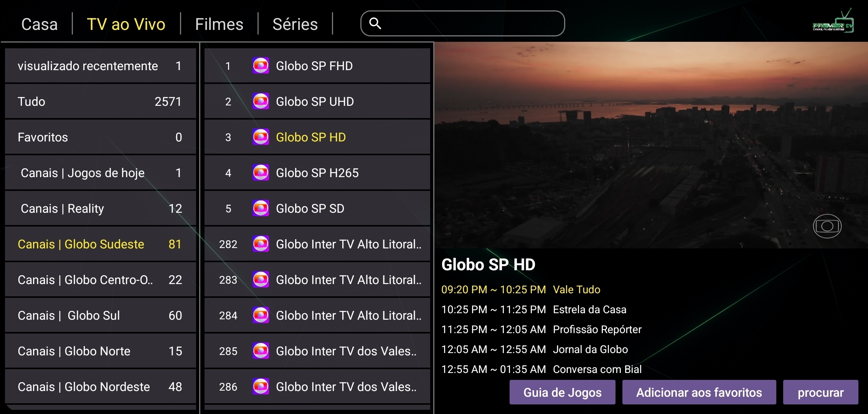Click inside the search input field
This screenshot has width=868, height=414.
click(472, 24)
